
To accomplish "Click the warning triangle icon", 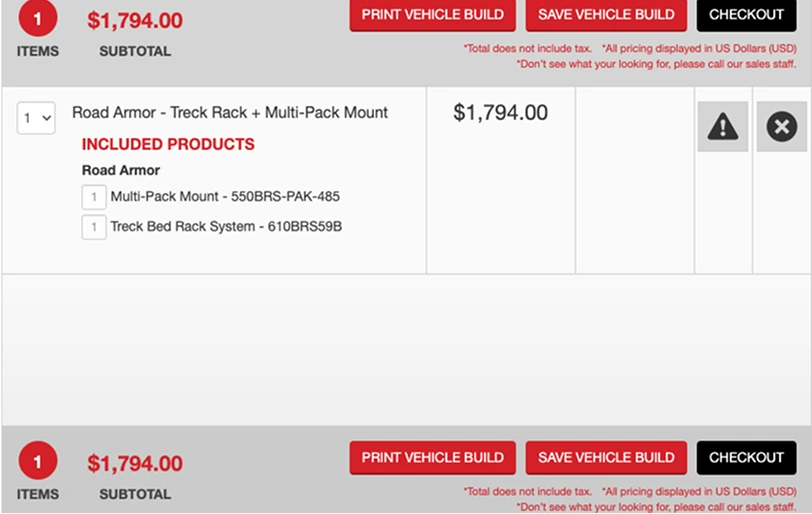I will (722, 127).
